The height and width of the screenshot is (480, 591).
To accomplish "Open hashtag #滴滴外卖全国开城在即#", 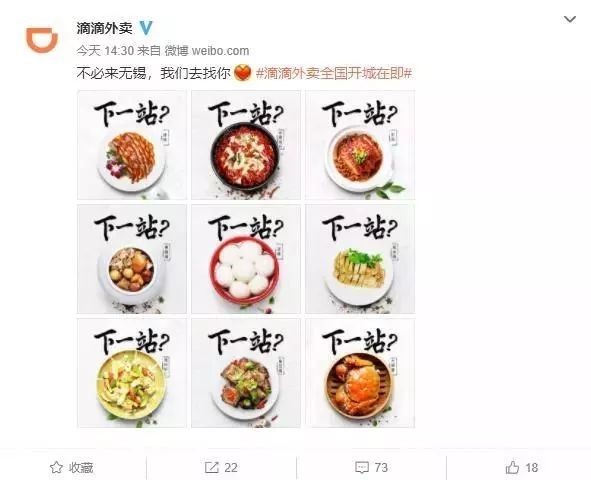I will tap(334, 73).
